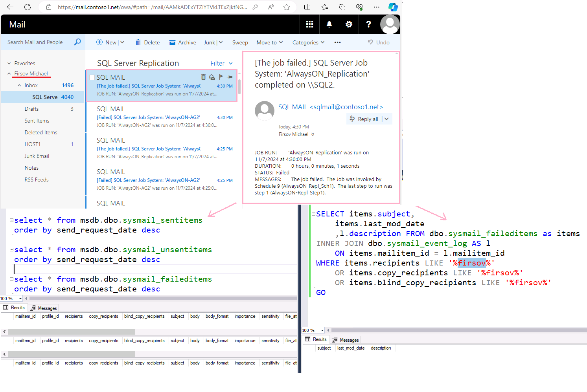Open the browser Settings and more menu

(x=377, y=7)
